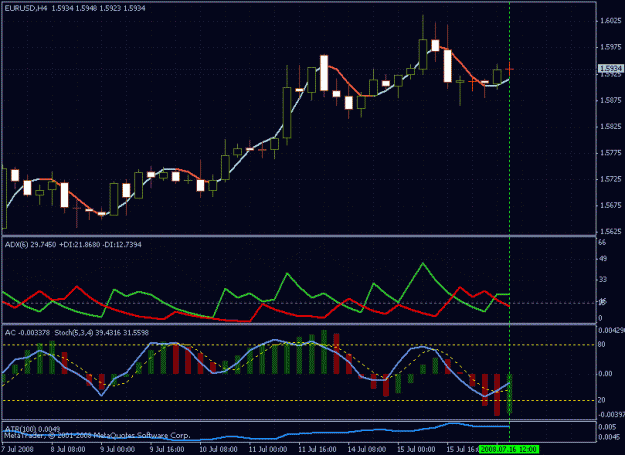This screenshot has width=625, height=455.
Task: Click the 1.5875 price axis label
Action: [x=611, y=100]
